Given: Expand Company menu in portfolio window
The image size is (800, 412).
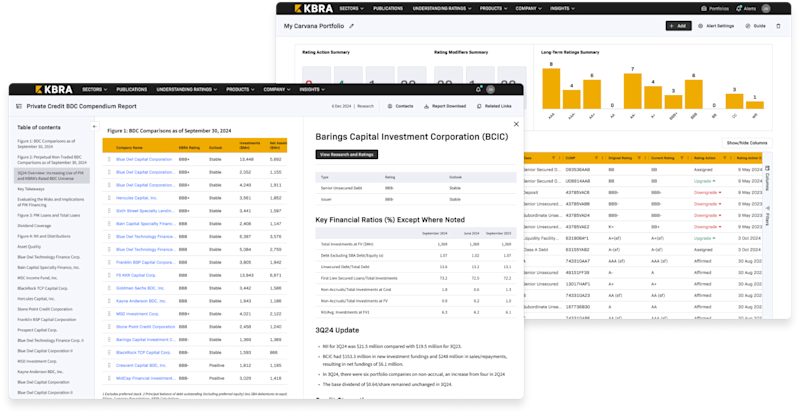Looking at the screenshot, I should pyautogui.click(x=529, y=8).
